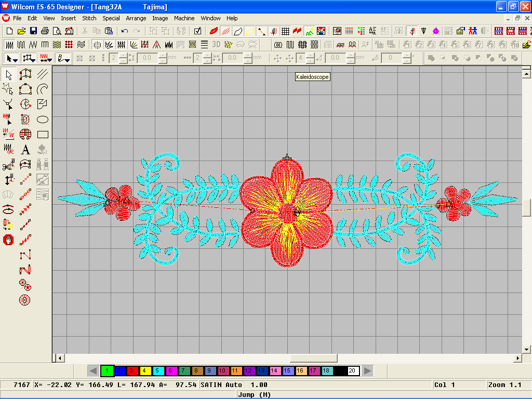Click the vertical scrollbar up arrow

526,73
